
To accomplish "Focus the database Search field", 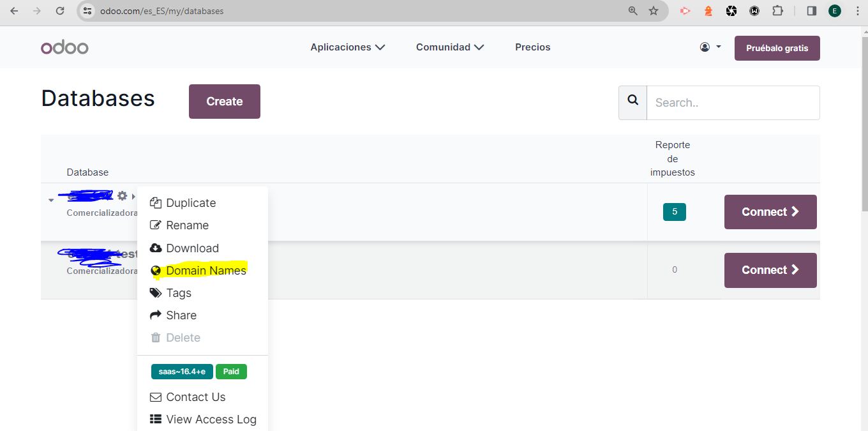I will [733, 103].
